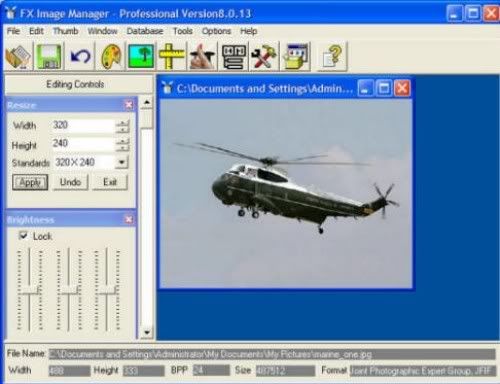The image size is (500, 384).
Task: Toggle the Lock checkbox
Action: [x=23, y=236]
